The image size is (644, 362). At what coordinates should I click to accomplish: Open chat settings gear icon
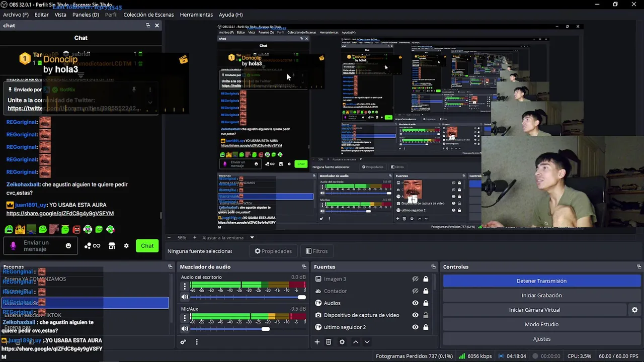point(126,246)
